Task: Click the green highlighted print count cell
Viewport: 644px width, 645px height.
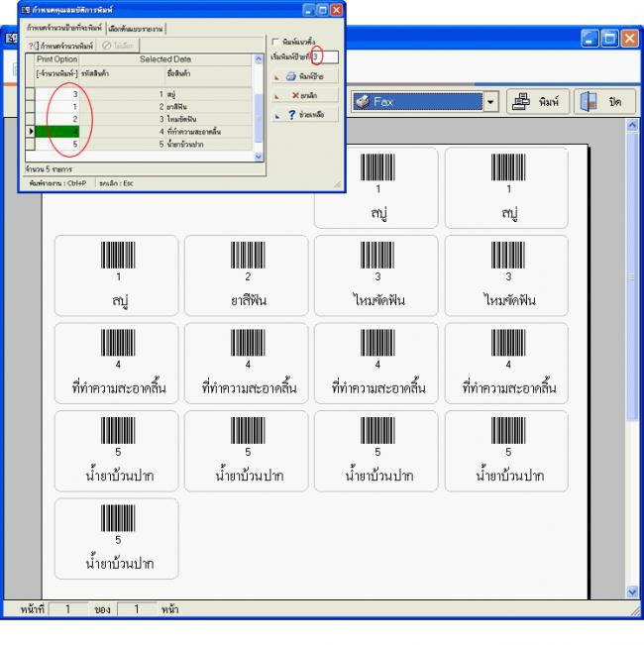Action: point(57,131)
